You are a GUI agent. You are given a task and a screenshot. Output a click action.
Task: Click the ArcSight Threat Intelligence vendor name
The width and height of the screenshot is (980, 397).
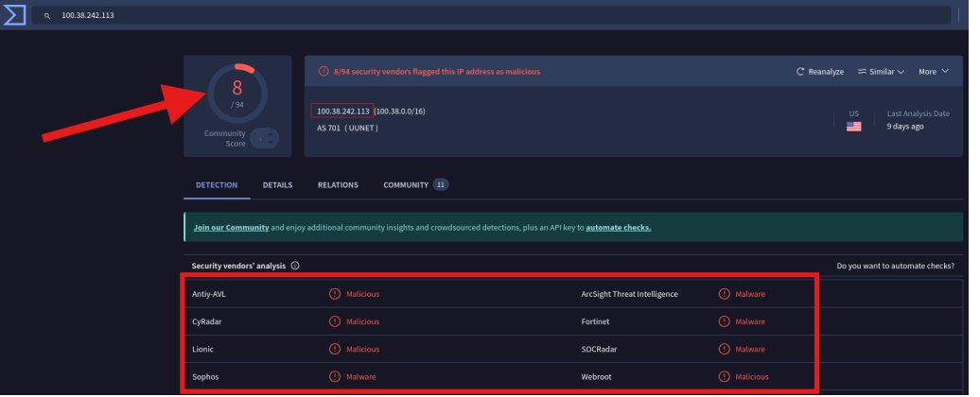(x=629, y=294)
